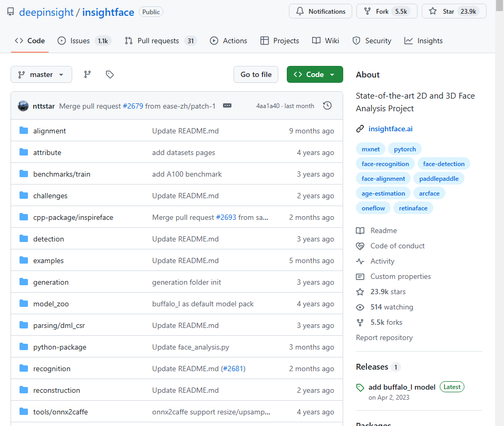The width and height of the screenshot is (504, 426).
Task: Open python-package folder name
Action: [x=60, y=347]
